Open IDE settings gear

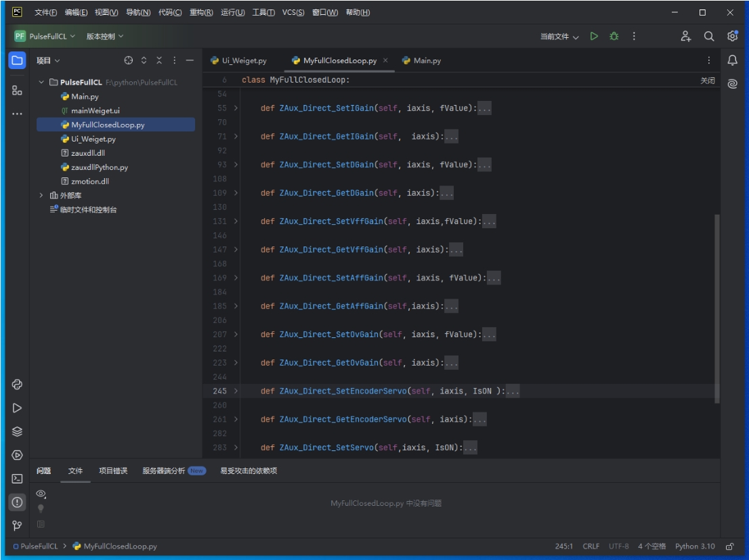point(732,37)
